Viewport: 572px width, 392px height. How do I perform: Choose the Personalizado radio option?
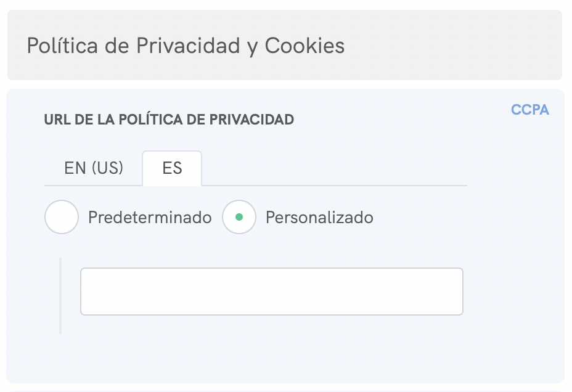[x=239, y=217]
